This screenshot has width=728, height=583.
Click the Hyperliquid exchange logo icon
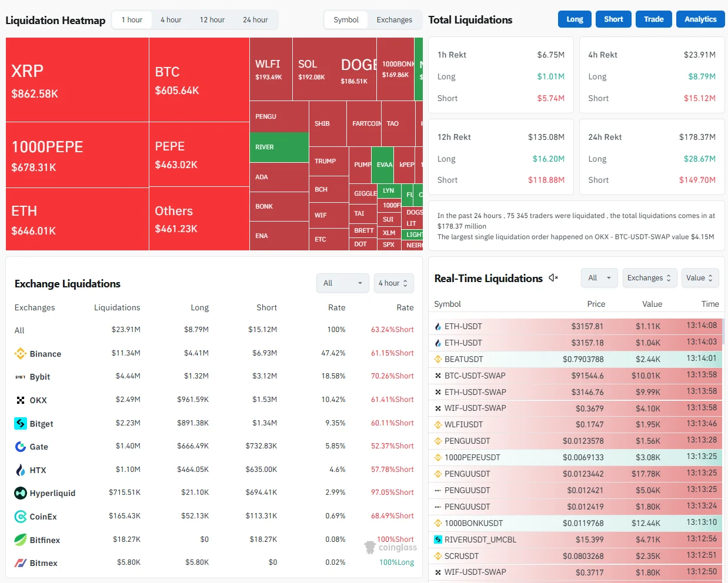coord(21,493)
